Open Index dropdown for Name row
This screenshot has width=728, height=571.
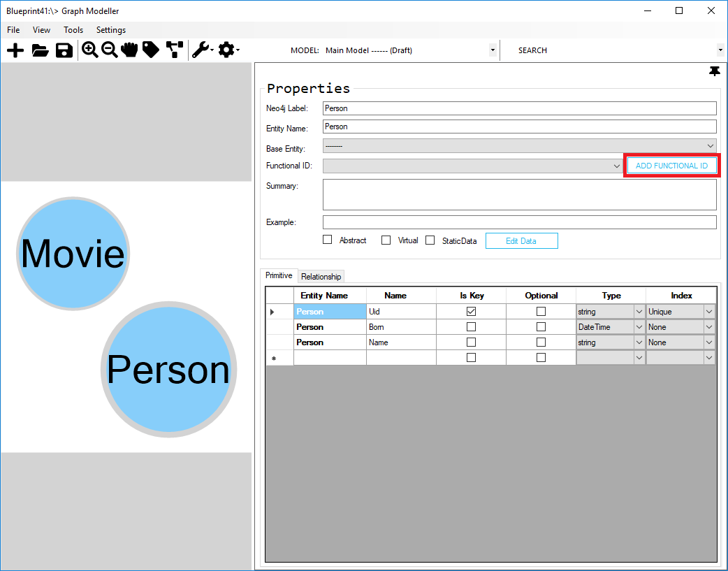coord(709,342)
